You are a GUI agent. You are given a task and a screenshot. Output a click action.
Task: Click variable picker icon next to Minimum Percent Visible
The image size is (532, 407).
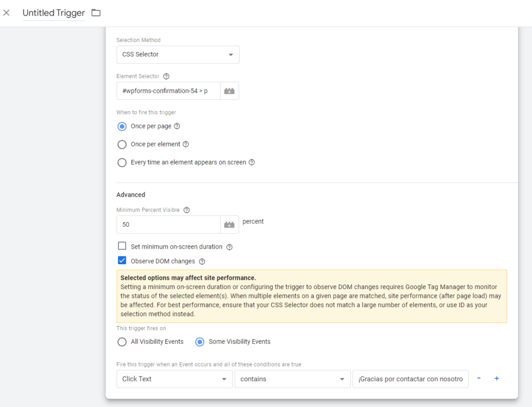click(x=229, y=225)
